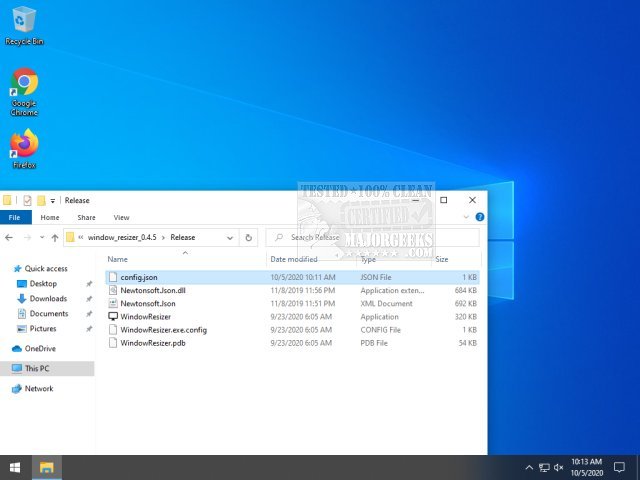Click the PDB File type cell
This screenshot has width=640, height=480.
(374, 343)
